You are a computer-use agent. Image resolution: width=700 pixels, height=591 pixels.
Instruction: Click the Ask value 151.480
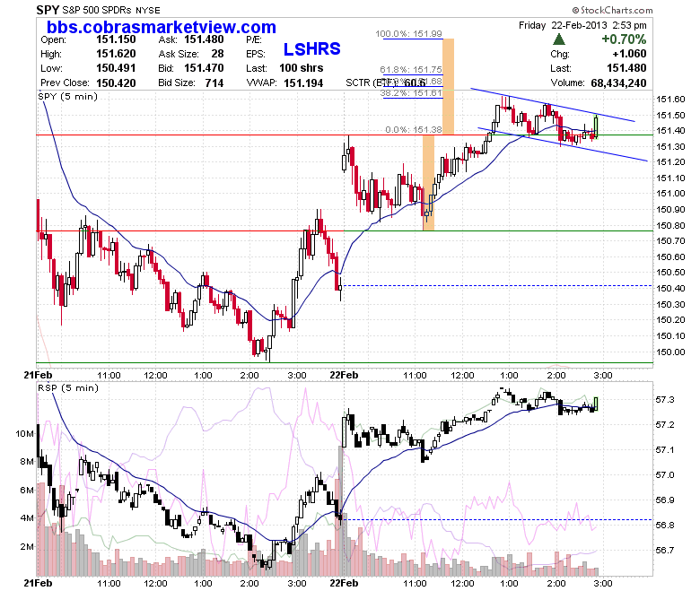click(204, 39)
